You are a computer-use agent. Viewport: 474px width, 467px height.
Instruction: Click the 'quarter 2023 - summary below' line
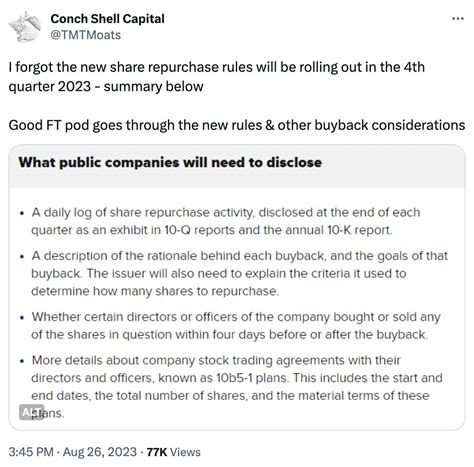point(106,87)
